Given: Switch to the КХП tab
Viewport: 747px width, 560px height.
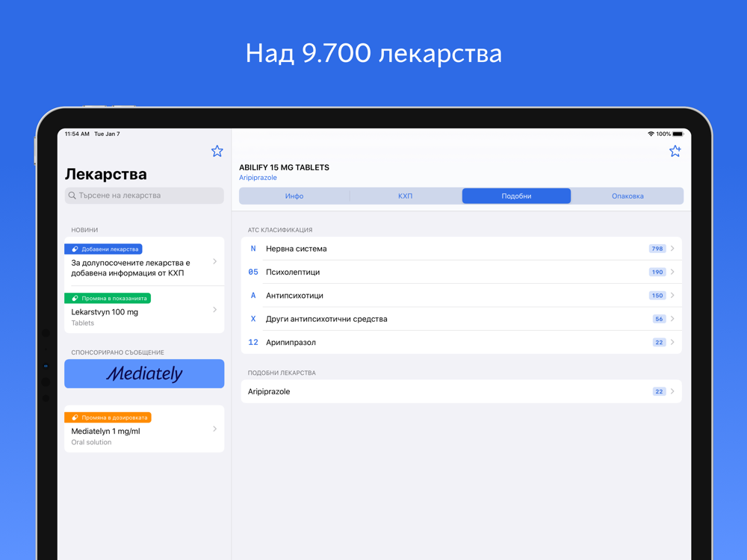Looking at the screenshot, I should (x=406, y=196).
